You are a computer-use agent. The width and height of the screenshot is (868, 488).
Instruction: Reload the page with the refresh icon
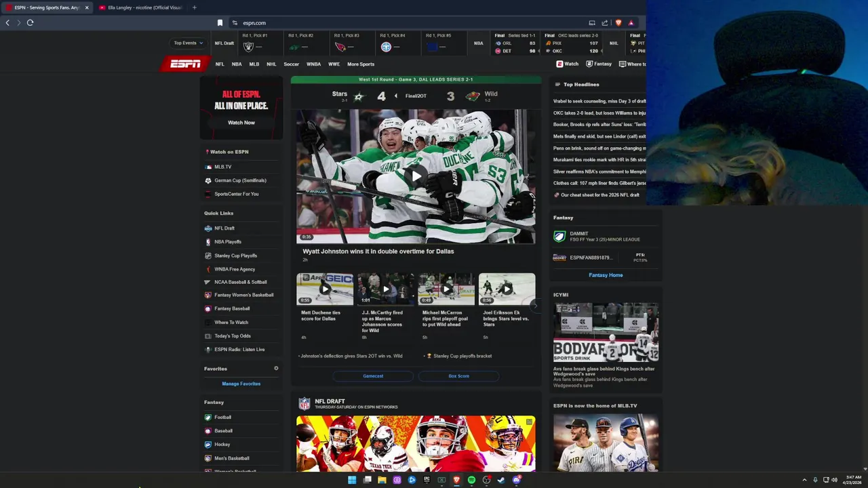tap(30, 22)
